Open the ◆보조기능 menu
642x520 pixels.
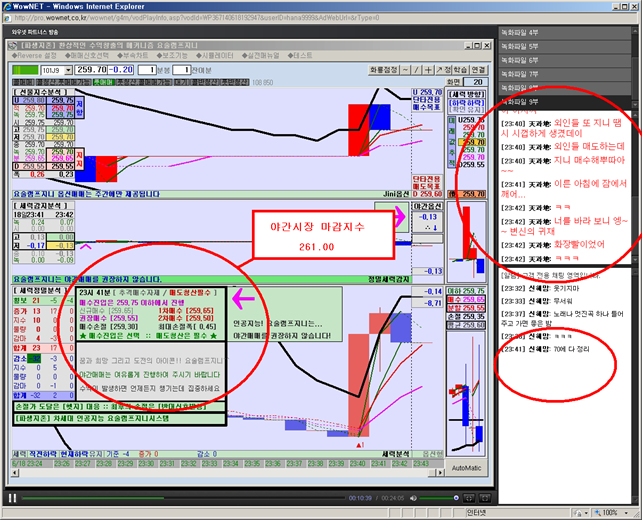tap(172, 55)
